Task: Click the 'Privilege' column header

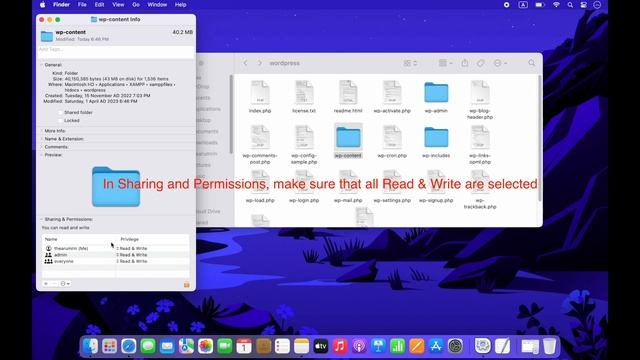Action: pyautogui.click(x=129, y=239)
